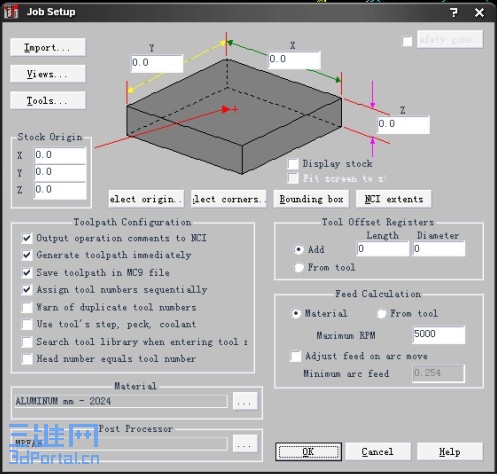
Task: Select Material feed calculation option
Action: click(296, 314)
